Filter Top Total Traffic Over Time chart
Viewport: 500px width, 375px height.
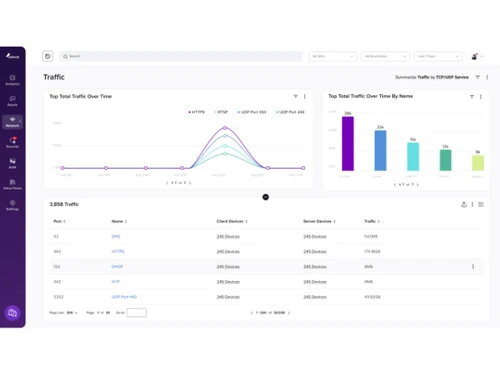(295, 96)
